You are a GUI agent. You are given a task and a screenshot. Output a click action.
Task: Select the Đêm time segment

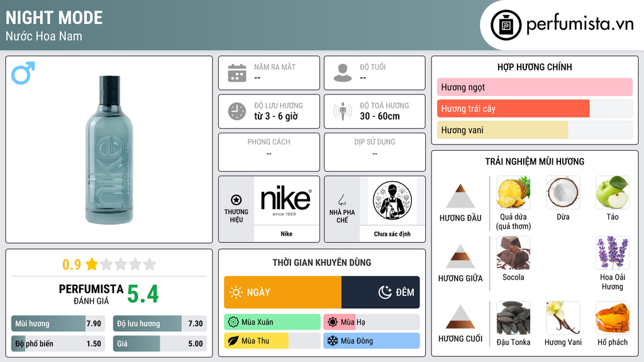(380, 292)
